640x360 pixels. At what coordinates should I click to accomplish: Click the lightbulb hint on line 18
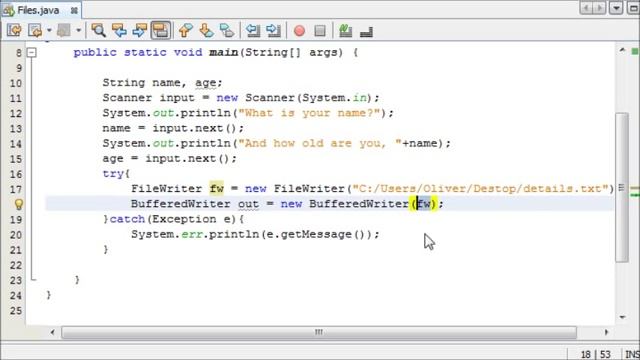point(19,204)
